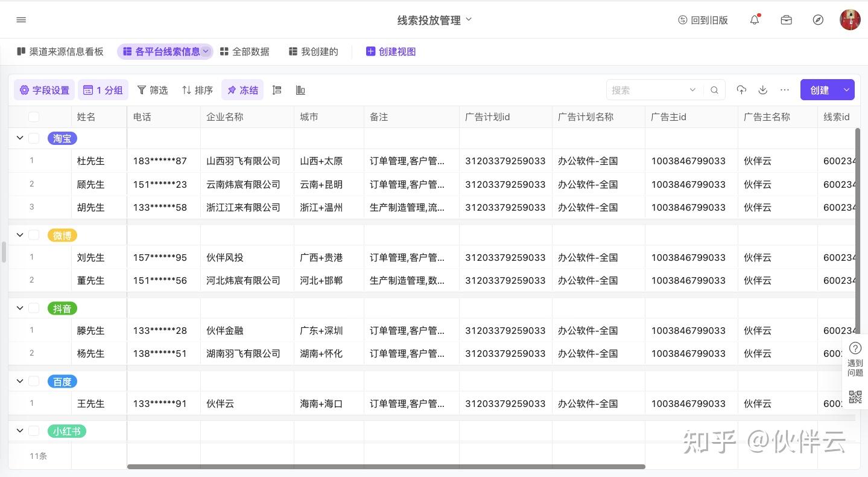This screenshot has height=477, width=868.
Task: Collapse the 百度 group
Action: click(x=19, y=381)
